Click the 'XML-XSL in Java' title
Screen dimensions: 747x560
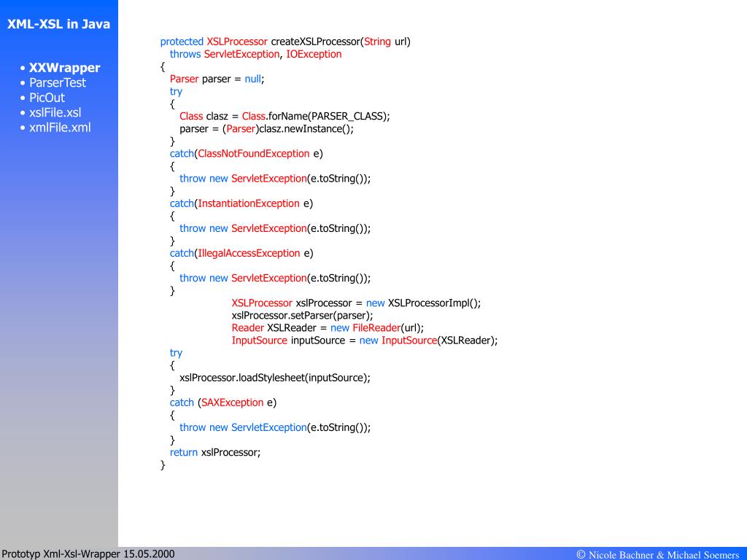(x=58, y=24)
